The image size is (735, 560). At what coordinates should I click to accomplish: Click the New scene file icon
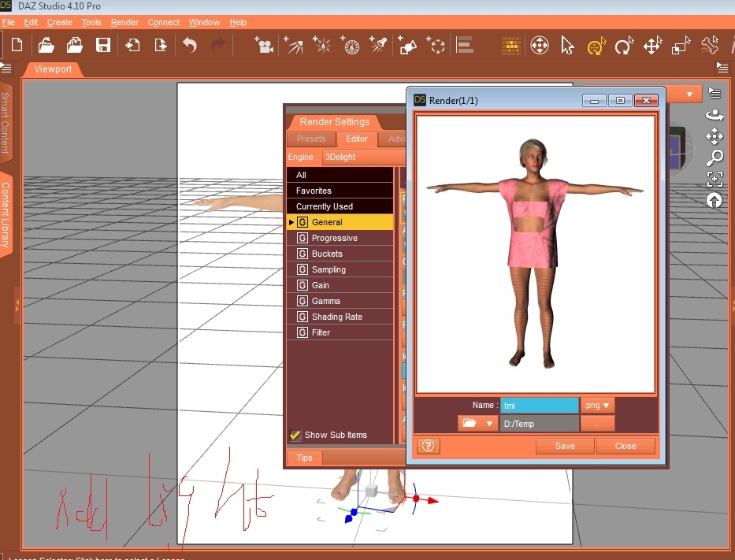pos(17,45)
